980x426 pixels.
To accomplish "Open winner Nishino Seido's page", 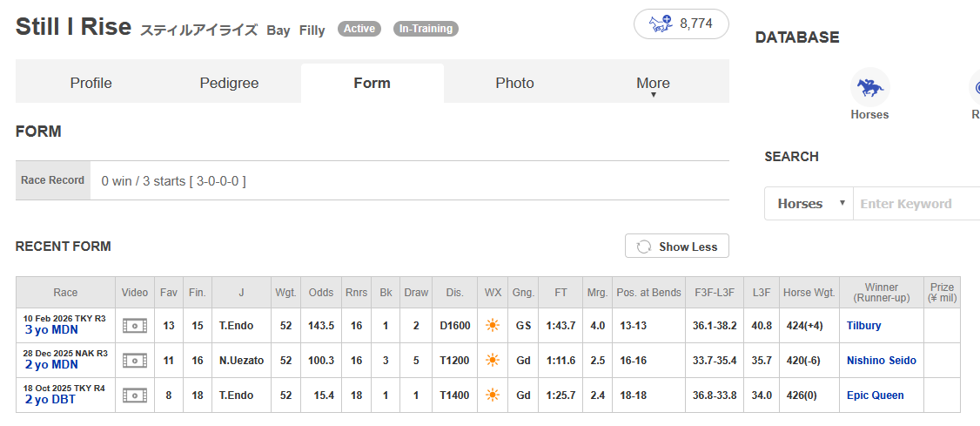I will 882,361.
